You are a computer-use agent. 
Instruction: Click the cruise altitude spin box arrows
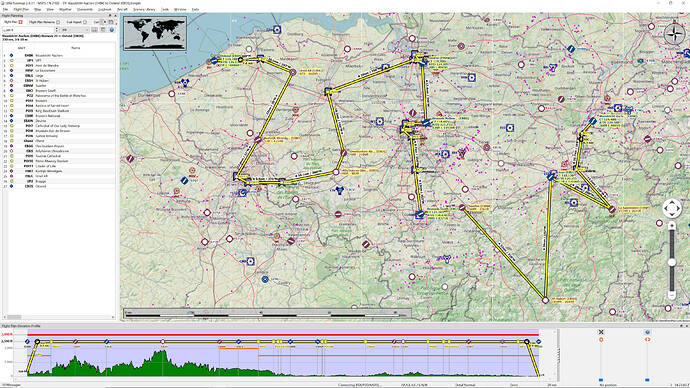click(57, 30)
